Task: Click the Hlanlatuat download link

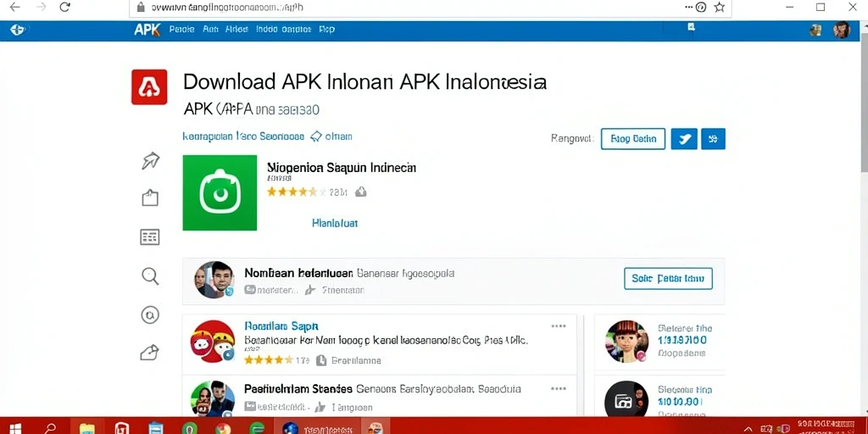Action: (x=335, y=223)
